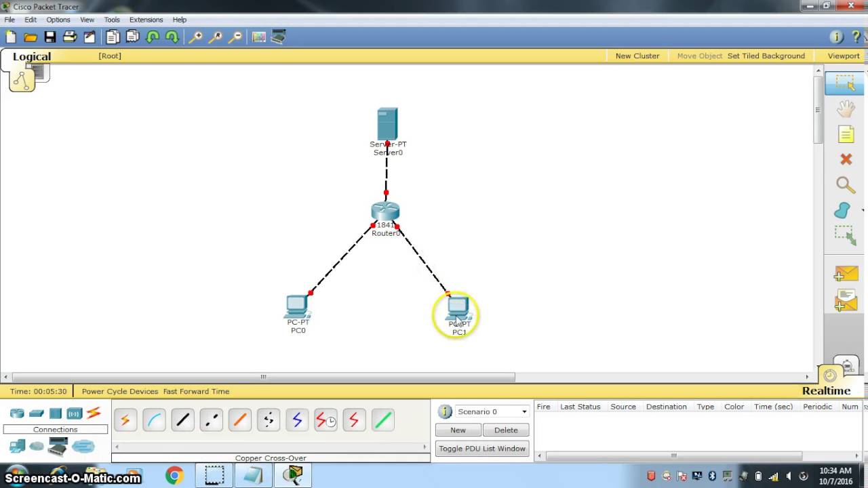The width and height of the screenshot is (868, 488).
Task: Open the View menu
Action: (x=87, y=20)
